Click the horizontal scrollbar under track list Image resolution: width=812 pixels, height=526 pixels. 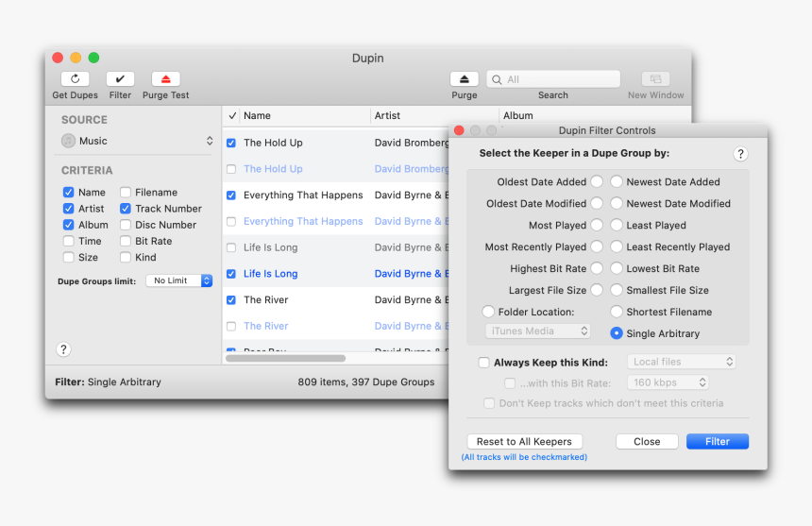285,358
